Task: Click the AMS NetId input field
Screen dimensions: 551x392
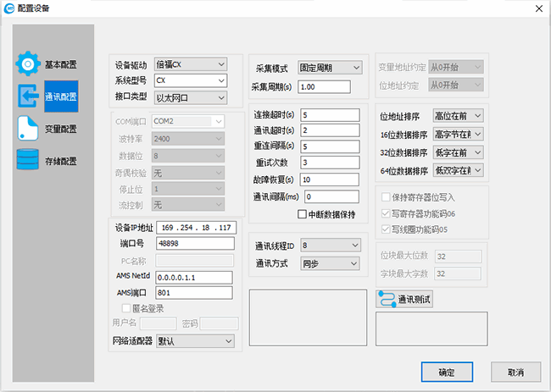Action: click(x=192, y=277)
